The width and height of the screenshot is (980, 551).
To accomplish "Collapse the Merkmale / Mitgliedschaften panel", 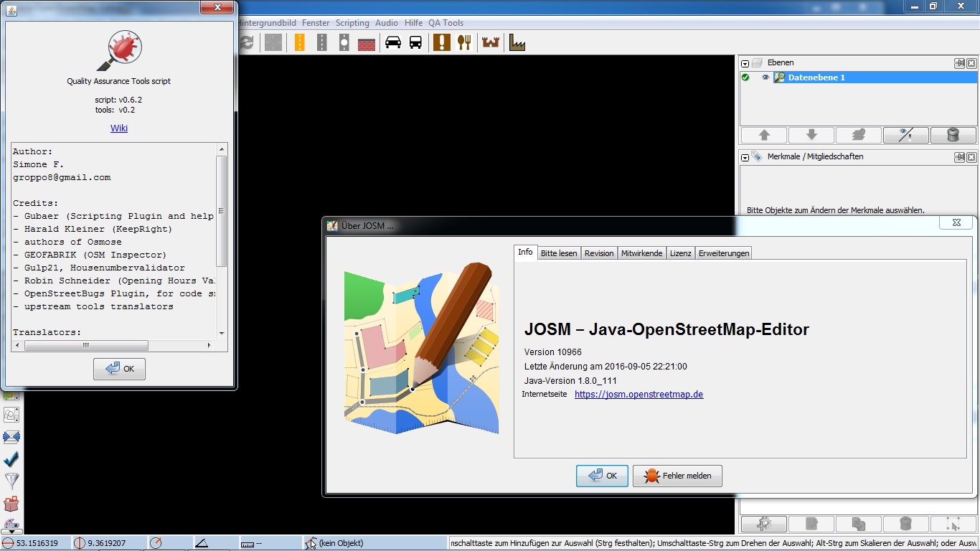I will (745, 157).
